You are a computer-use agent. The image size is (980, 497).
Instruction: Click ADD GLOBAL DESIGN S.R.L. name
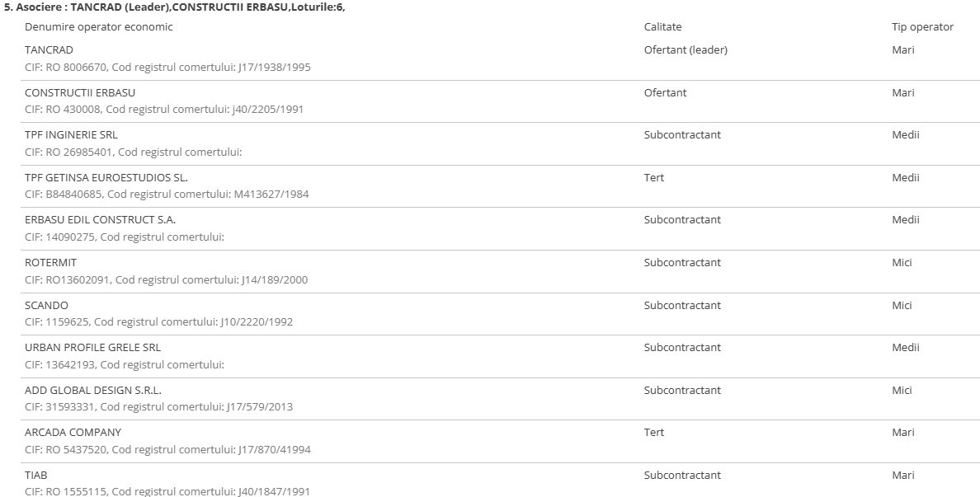[x=93, y=391]
